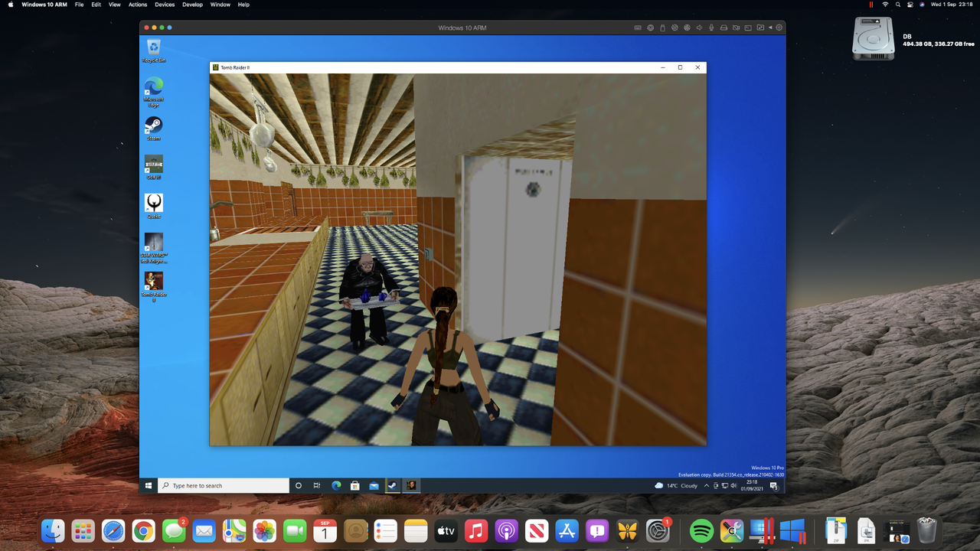Click the USB device icon in VM toolbar
This screenshot has width=980, height=551.
click(x=662, y=28)
